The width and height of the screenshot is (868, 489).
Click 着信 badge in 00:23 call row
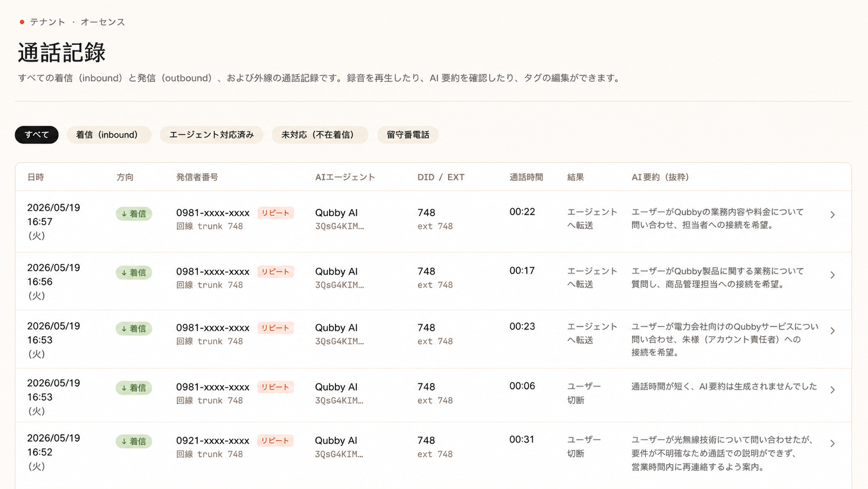pyautogui.click(x=134, y=328)
